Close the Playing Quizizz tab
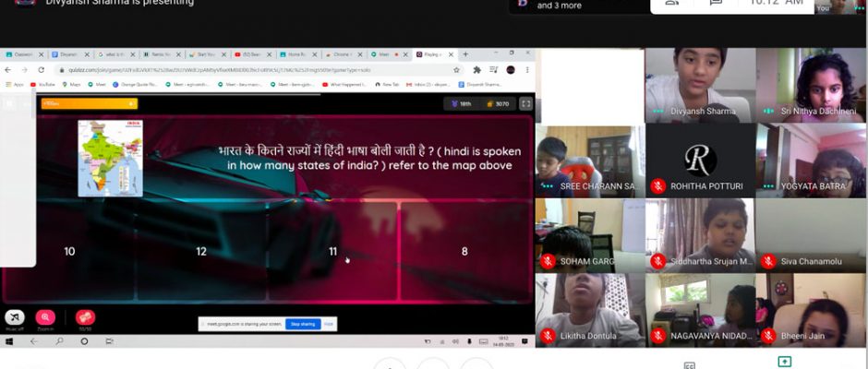 point(451,54)
